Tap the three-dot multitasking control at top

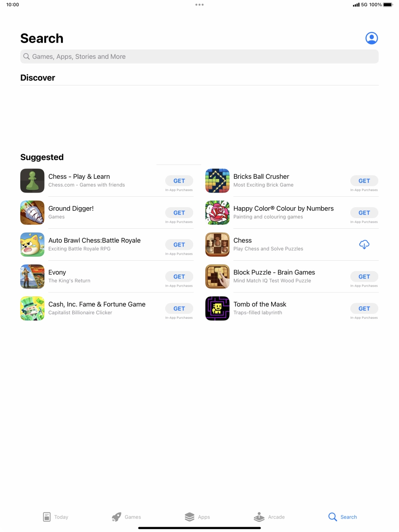pyautogui.click(x=199, y=5)
